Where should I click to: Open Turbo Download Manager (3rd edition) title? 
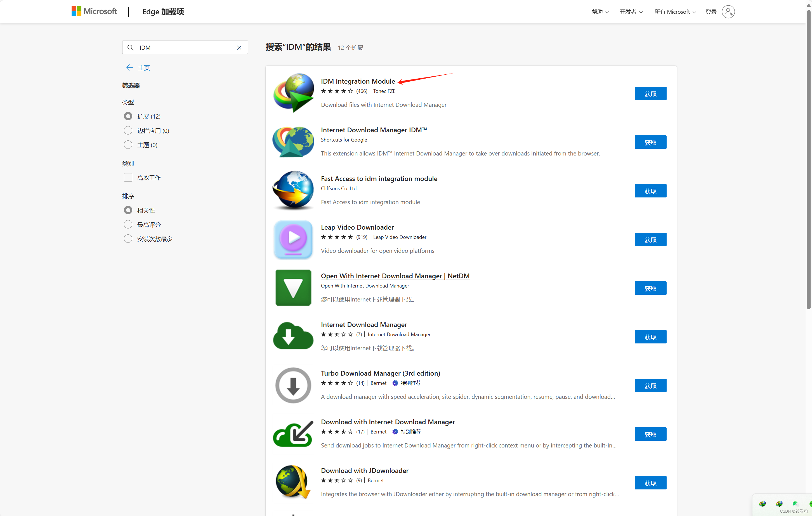380,373
